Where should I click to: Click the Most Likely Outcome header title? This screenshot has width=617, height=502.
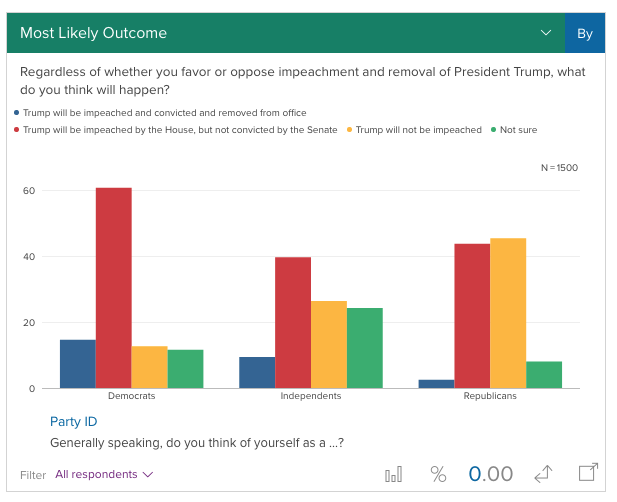click(x=93, y=33)
